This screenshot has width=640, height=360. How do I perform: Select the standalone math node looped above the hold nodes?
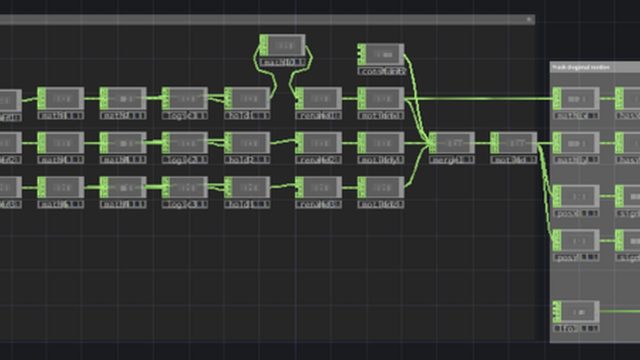[282, 45]
